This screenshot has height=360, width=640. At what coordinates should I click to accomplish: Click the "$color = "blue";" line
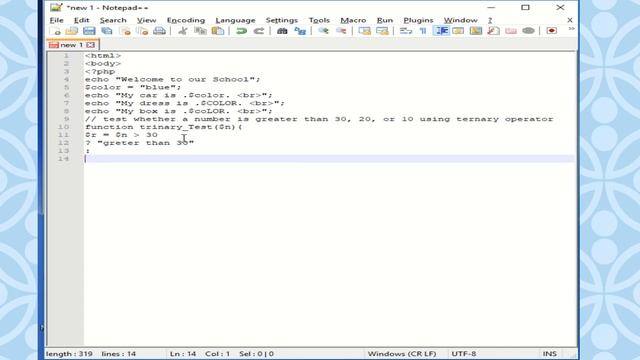pos(133,87)
